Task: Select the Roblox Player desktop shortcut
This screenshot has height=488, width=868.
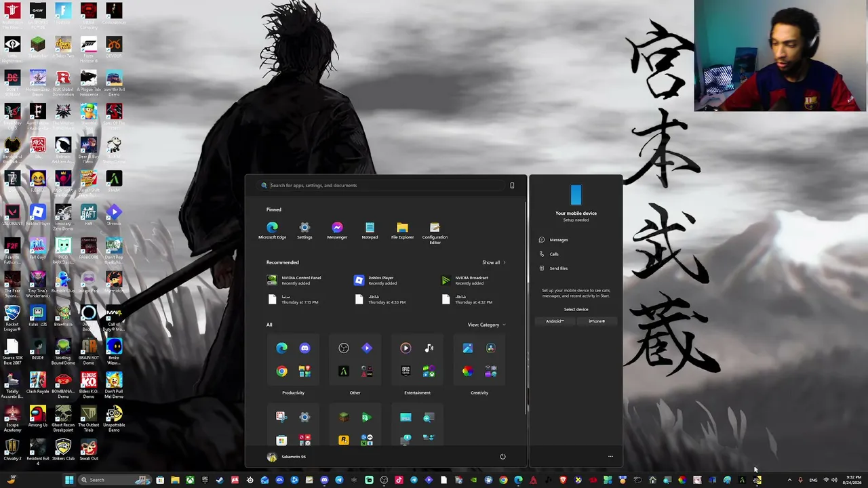Action: point(38,216)
